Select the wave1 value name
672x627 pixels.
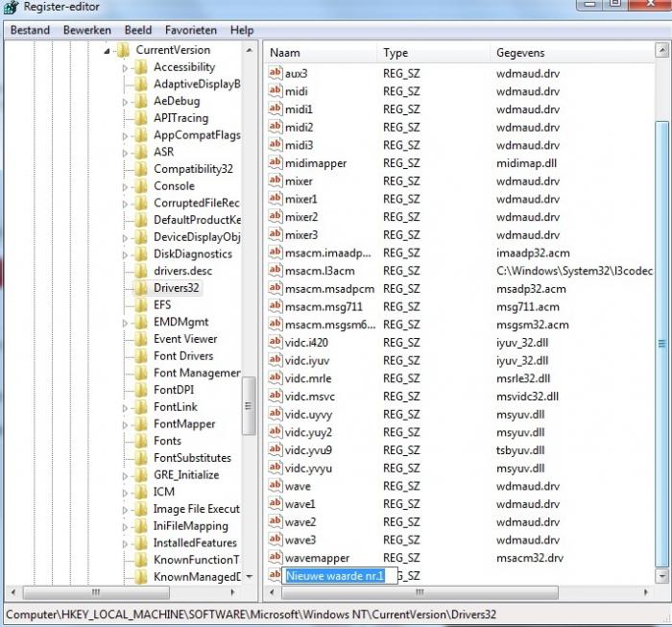click(300, 504)
